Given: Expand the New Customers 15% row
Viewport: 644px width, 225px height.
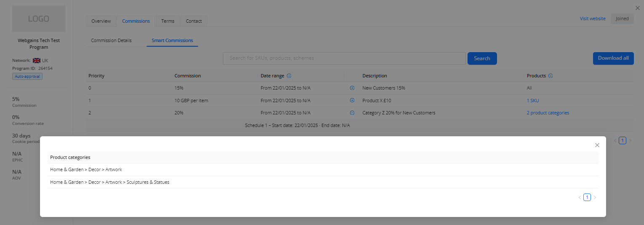Looking at the screenshot, I should tap(352, 88).
